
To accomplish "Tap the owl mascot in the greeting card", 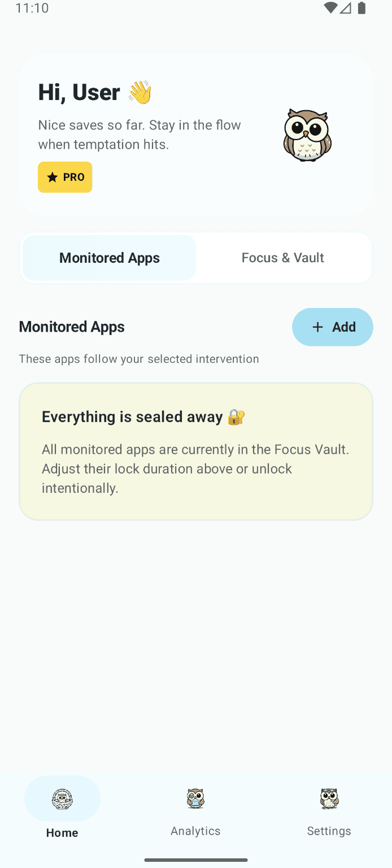I will 307,135.
